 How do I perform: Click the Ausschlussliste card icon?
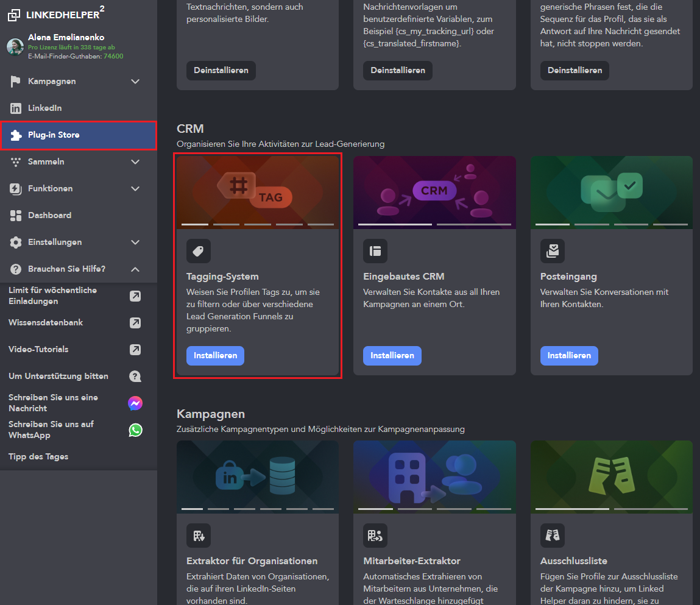point(552,536)
